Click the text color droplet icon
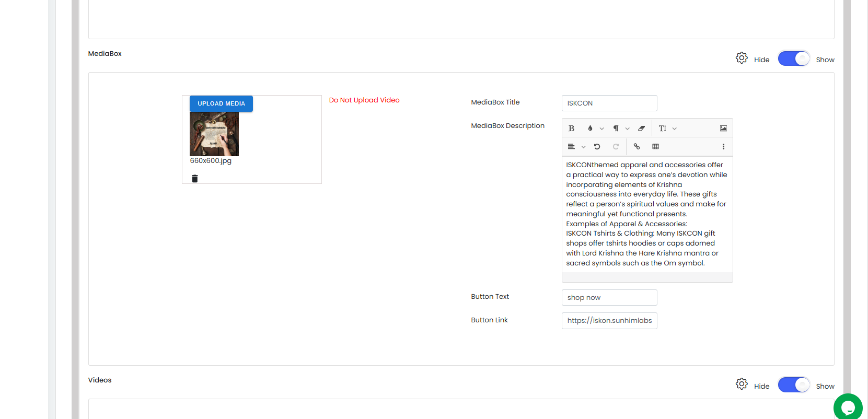The width and height of the screenshot is (868, 419). pyautogui.click(x=590, y=129)
